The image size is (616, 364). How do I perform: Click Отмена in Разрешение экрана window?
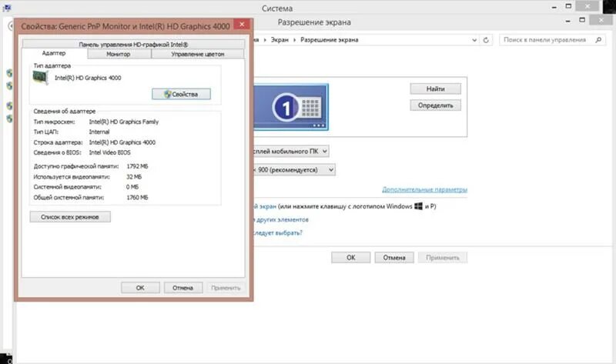tap(394, 258)
